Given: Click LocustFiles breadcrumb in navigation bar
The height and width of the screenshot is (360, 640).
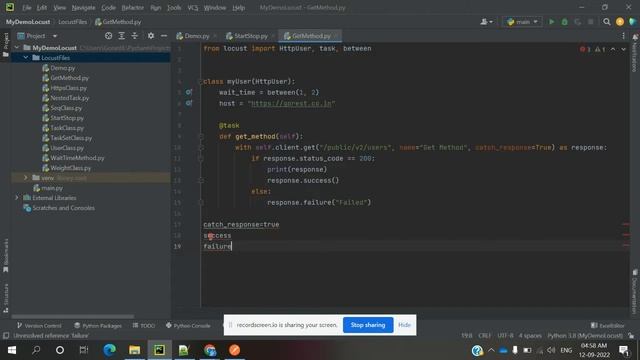Looking at the screenshot, I should tap(72, 22).
